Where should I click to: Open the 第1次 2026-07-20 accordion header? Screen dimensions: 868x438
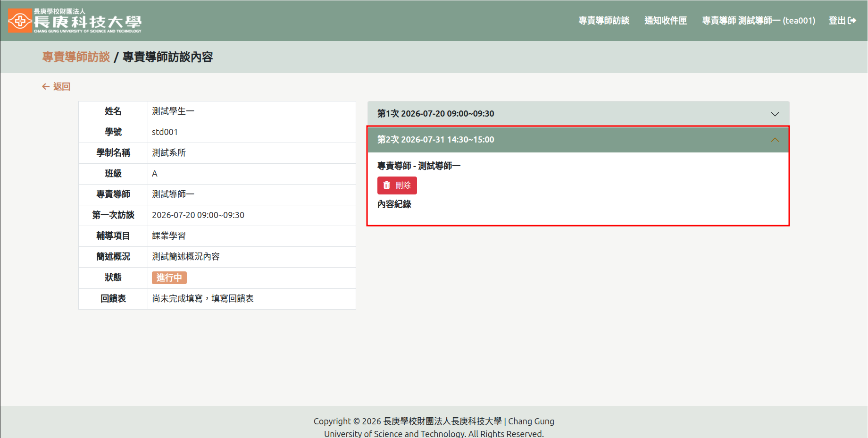click(578, 114)
